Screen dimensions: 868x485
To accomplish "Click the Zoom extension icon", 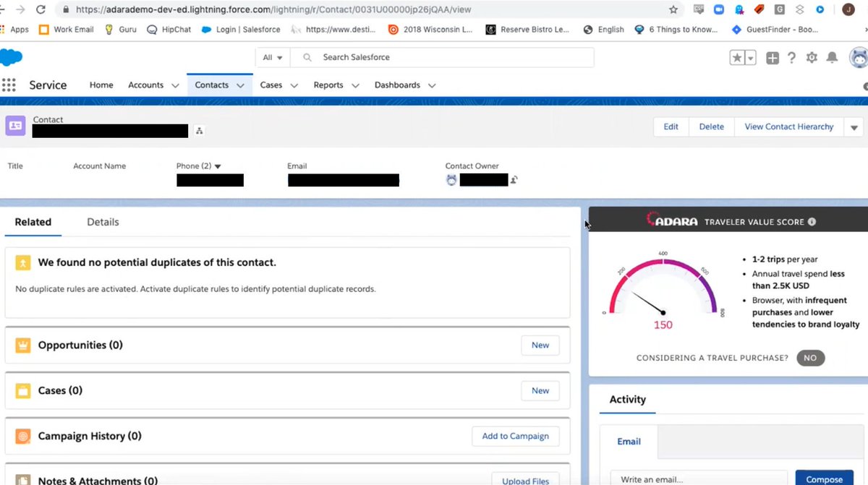I will (x=718, y=9).
